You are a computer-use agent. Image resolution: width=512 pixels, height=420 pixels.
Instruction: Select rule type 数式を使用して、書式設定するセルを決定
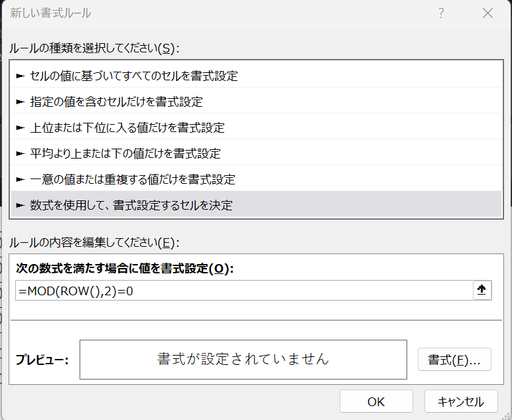256,205
